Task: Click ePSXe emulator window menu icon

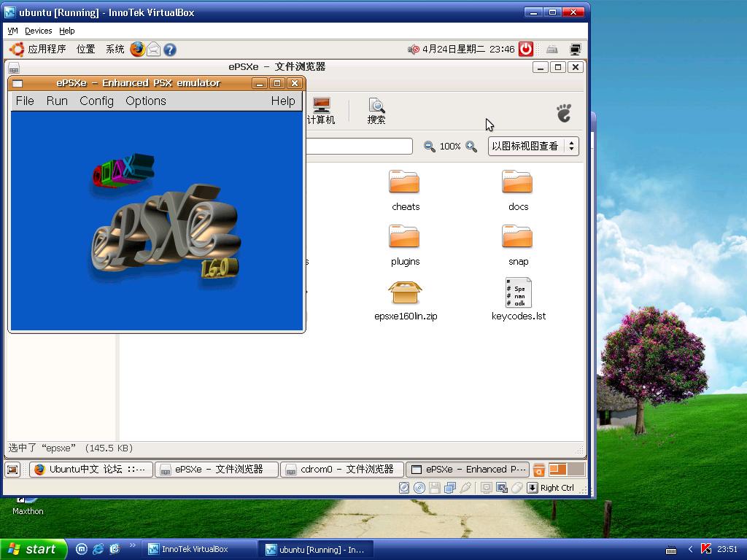Action: tap(18, 83)
